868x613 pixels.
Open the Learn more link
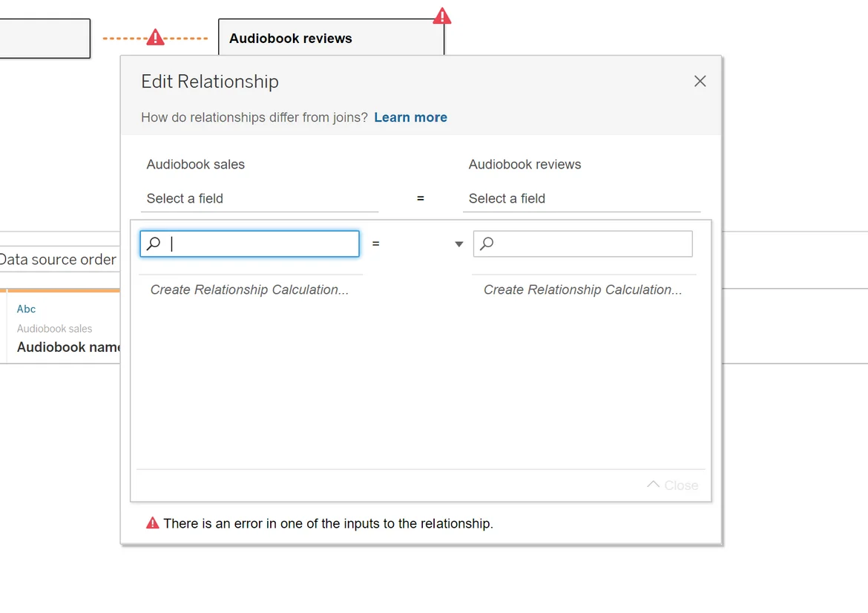pos(410,117)
